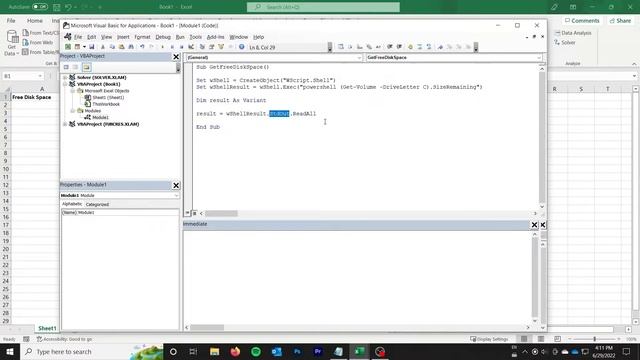Click Spotify icon in Windows taskbar
The width and height of the screenshot is (640, 360).
click(x=256, y=351)
